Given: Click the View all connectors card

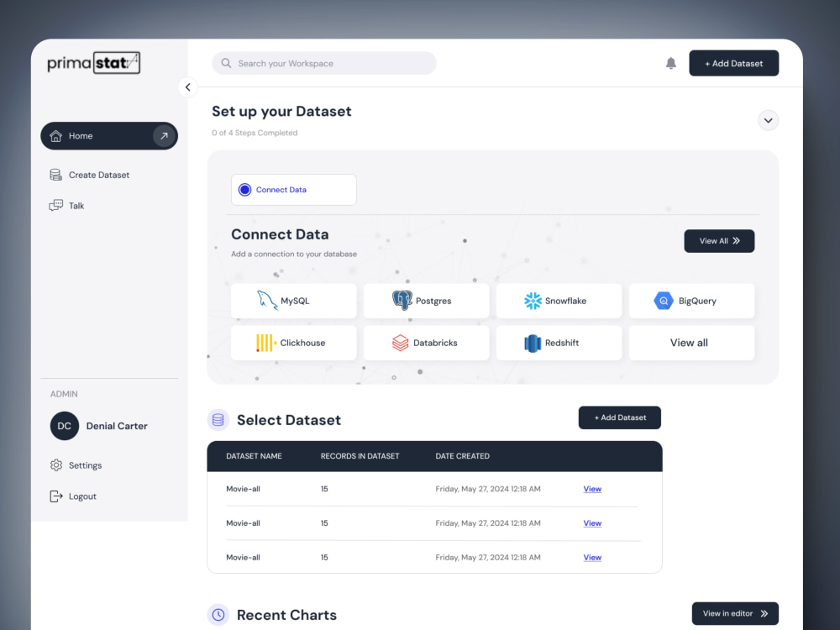Looking at the screenshot, I should coord(691,343).
